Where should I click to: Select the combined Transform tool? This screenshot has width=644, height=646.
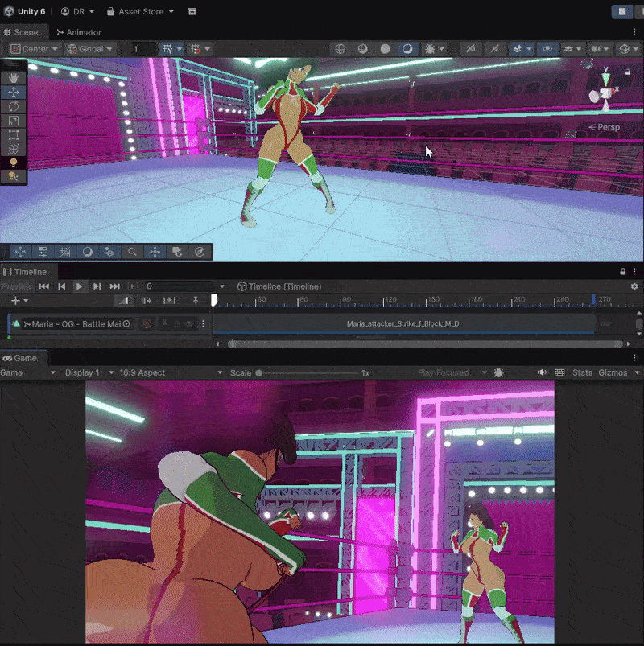[13, 149]
